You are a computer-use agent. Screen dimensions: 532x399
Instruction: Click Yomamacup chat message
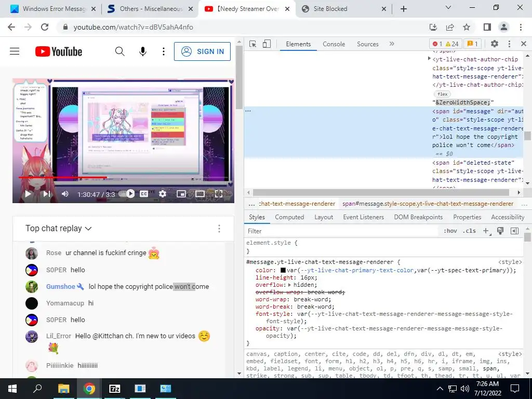click(x=91, y=303)
